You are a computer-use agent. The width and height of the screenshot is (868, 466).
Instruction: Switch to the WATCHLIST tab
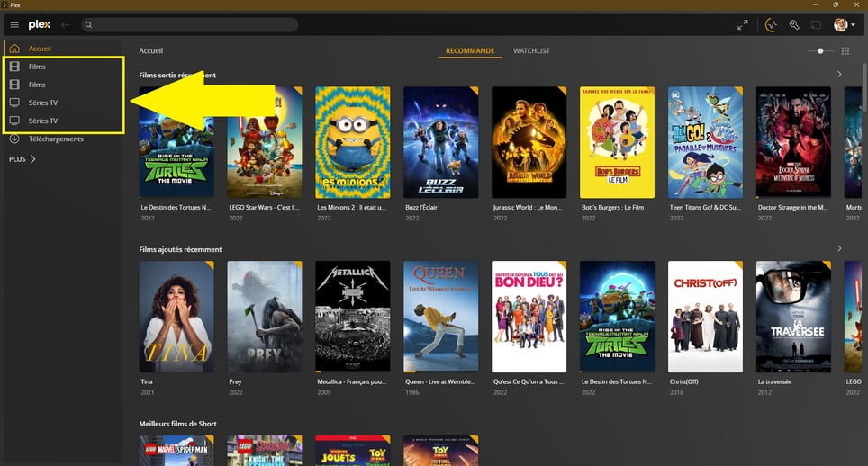531,51
